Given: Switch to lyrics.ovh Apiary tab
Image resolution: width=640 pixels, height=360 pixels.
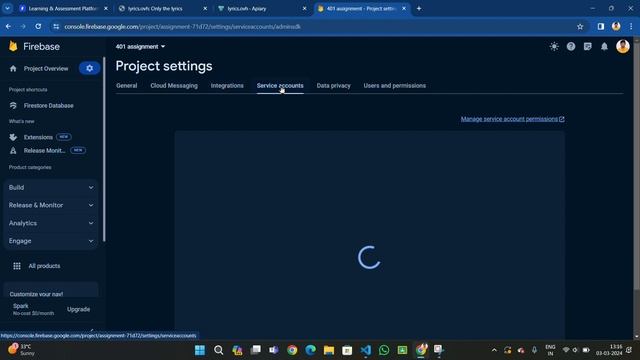Looking at the screenshot, I should tap(261, 8).
